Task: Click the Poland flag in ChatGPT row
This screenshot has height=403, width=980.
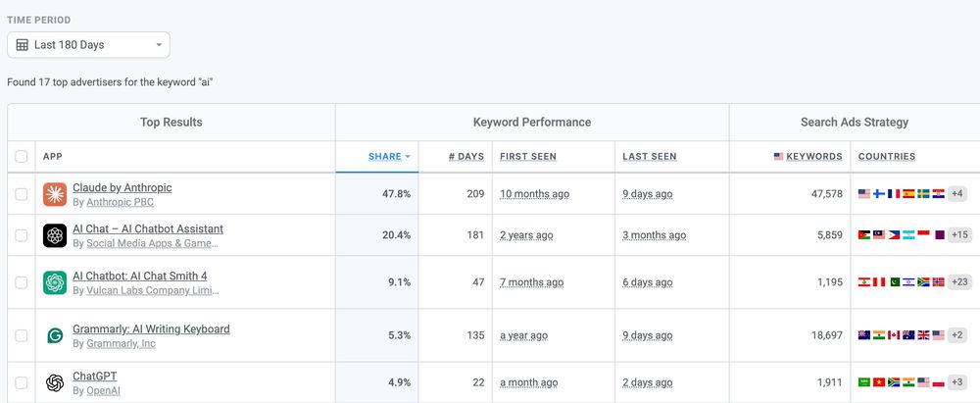Action: click(x=938, y=381)
